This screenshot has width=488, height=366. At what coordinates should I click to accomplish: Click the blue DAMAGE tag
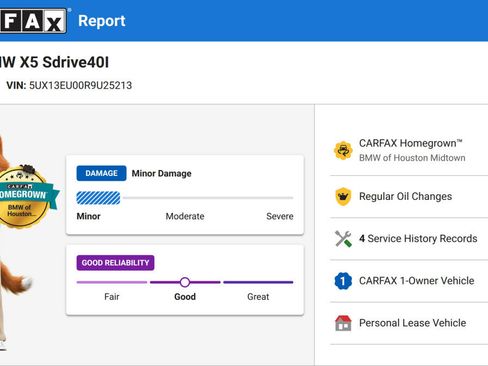coord(101,173)
